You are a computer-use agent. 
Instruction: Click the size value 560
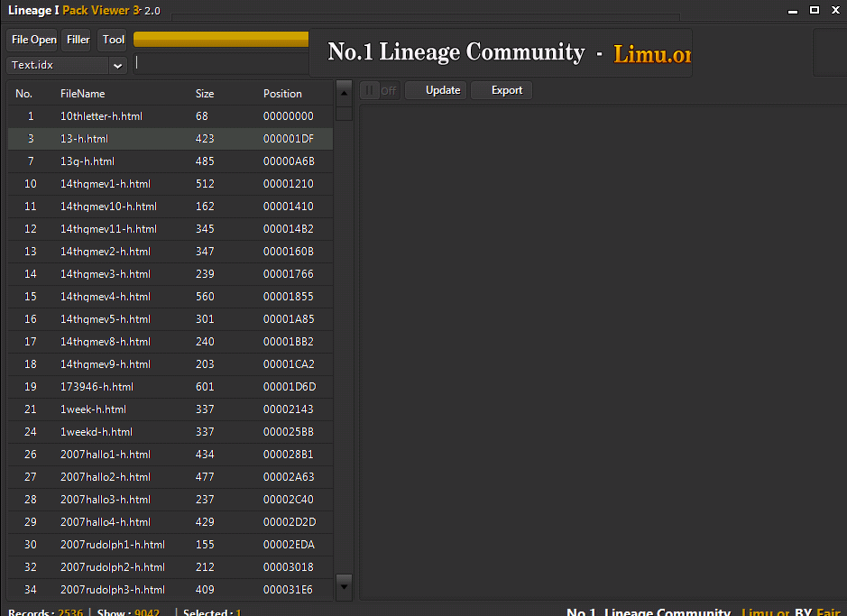(205, 297)
